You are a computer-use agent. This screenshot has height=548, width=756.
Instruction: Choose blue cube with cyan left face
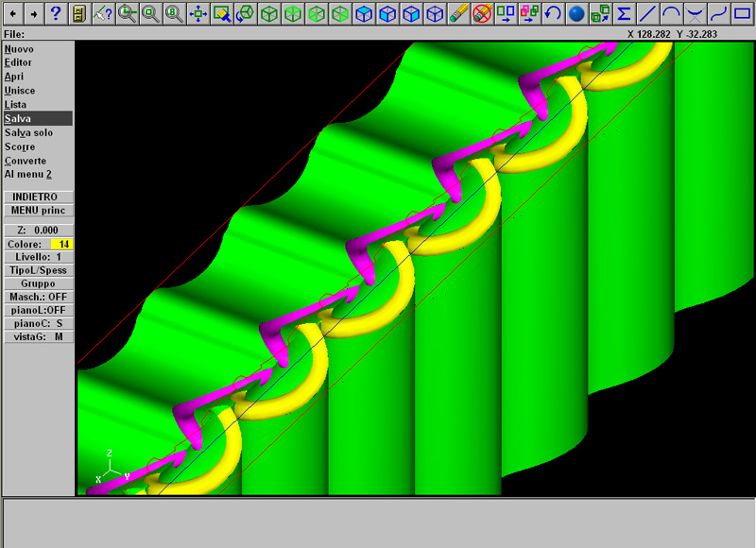(x=387, y=14)
